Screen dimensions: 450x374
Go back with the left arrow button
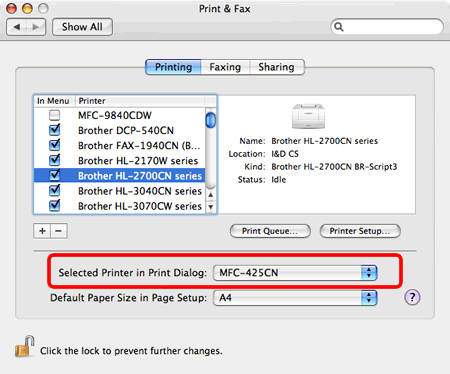click(x=16, y=27)
